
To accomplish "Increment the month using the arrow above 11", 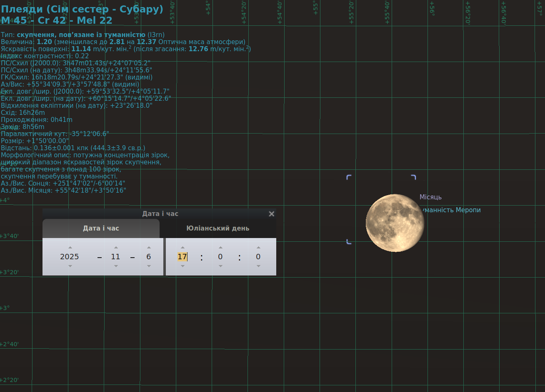I will [x=116, y=248].
